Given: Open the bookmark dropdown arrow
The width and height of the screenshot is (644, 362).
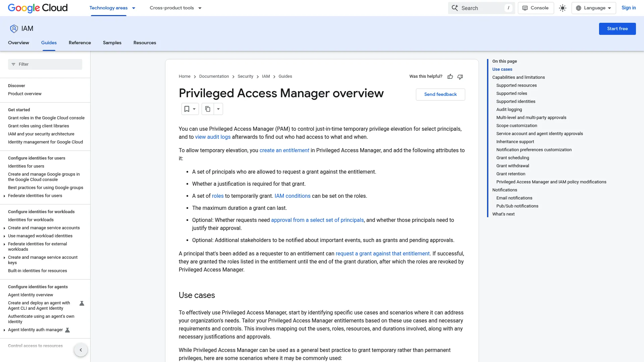Looking at the screenshot, I should pyautogui.click(x=194, y=109).
